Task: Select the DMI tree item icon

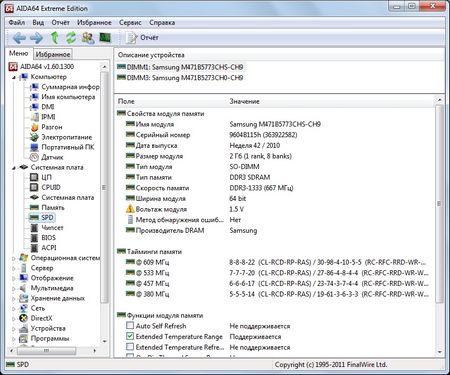Action: coord(34,107)
